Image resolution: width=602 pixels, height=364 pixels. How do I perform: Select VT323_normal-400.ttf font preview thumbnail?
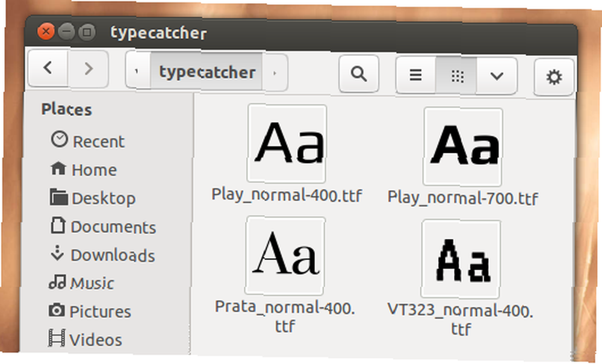click(461, 259)
